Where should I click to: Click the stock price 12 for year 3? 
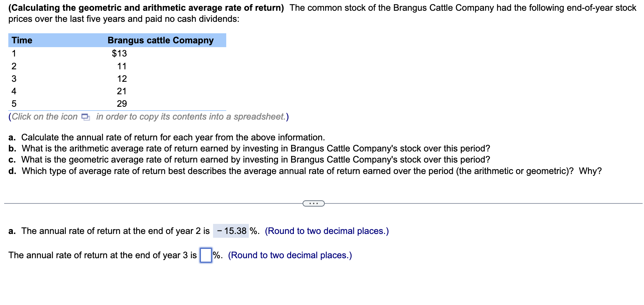(x=122, y=78)
